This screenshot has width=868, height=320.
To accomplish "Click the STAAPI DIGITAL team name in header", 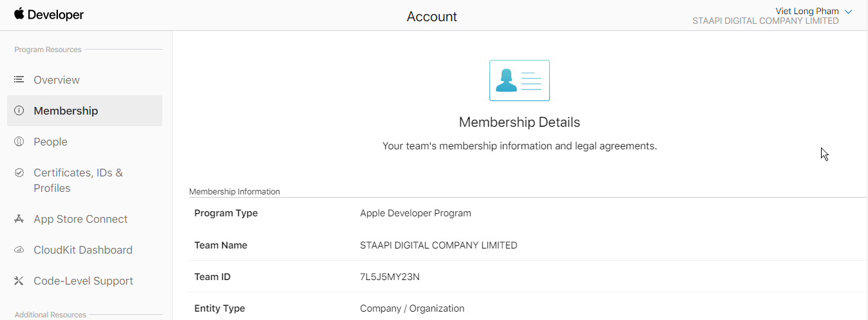I will 765,21.
